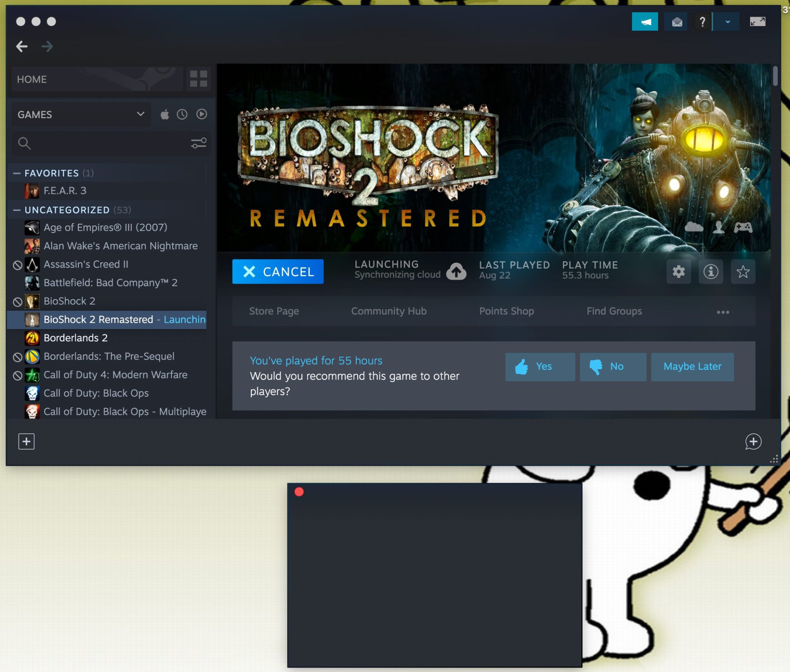Add BioShock 2 Remastered to favorites star
Screen dimensions: 790x672
click(x=743, y=272)
